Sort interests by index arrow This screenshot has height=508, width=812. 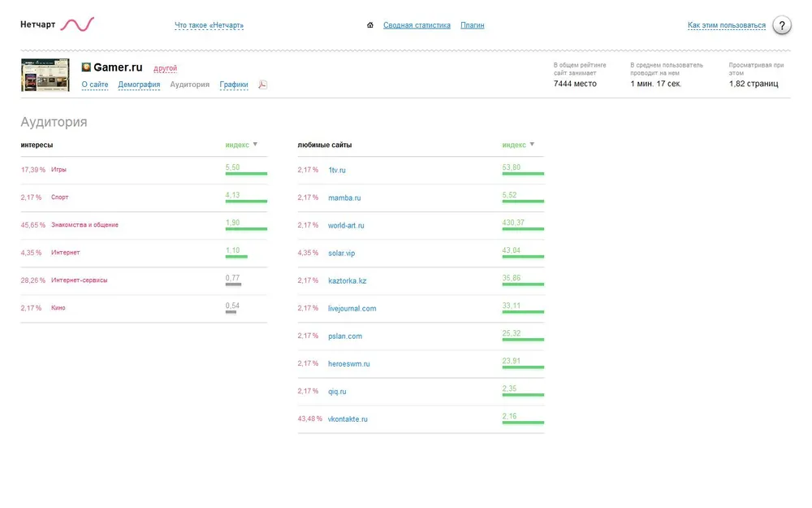(x=255, y=145)
